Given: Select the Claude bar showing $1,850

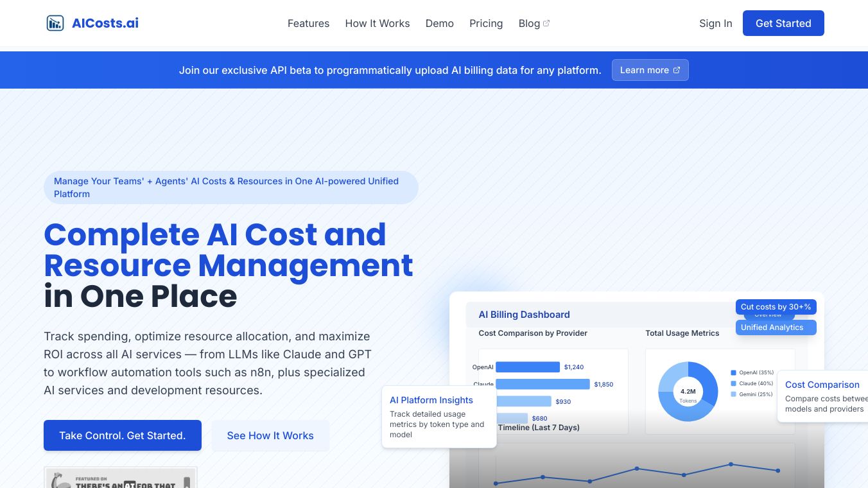Looking at the screenshot, I should pyautogui.click(x=542, y=384).
